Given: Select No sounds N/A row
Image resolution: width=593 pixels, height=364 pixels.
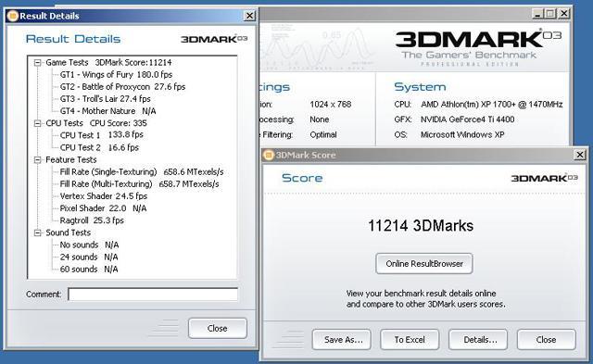Looking at the screenshot, I should (x=89, y=245).
